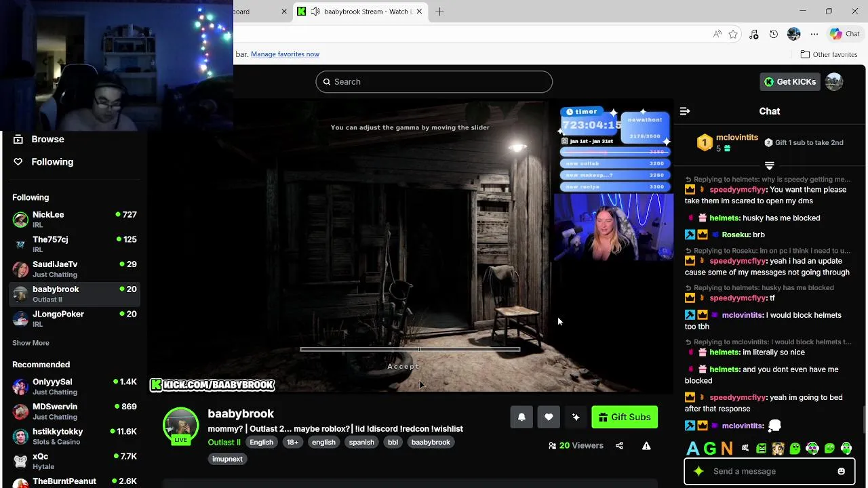Image resolution: width=868 pixels, height=488 pixels.
Task: Collapse the chat panel with arrow icon
Action: (x=685, y=111)
